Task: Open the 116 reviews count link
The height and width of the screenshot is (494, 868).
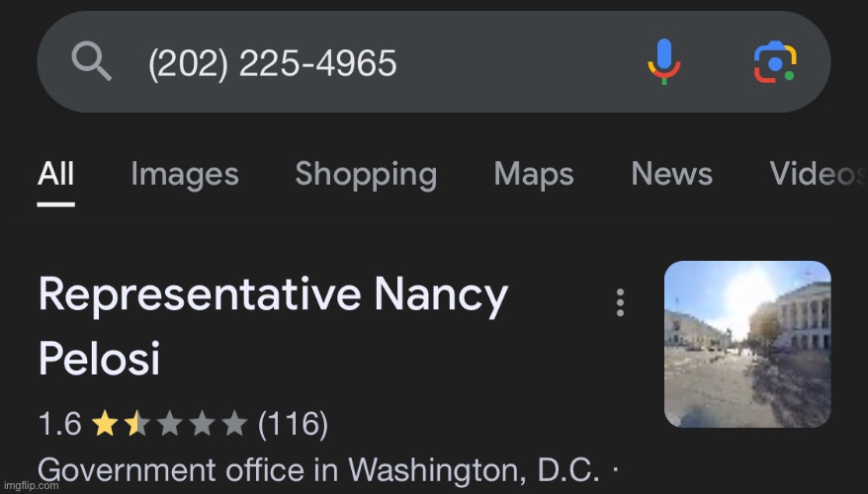Action: pyautogui.click(x=293, y=425)
